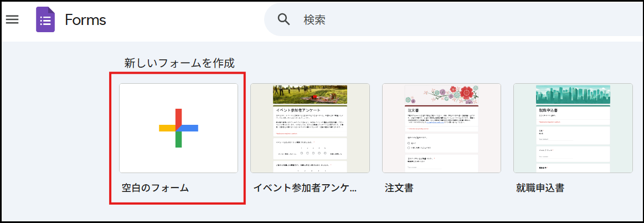This screenshot has width=644, height=223.
Task: Click the 空白のフォーム label
Action: 155,188
